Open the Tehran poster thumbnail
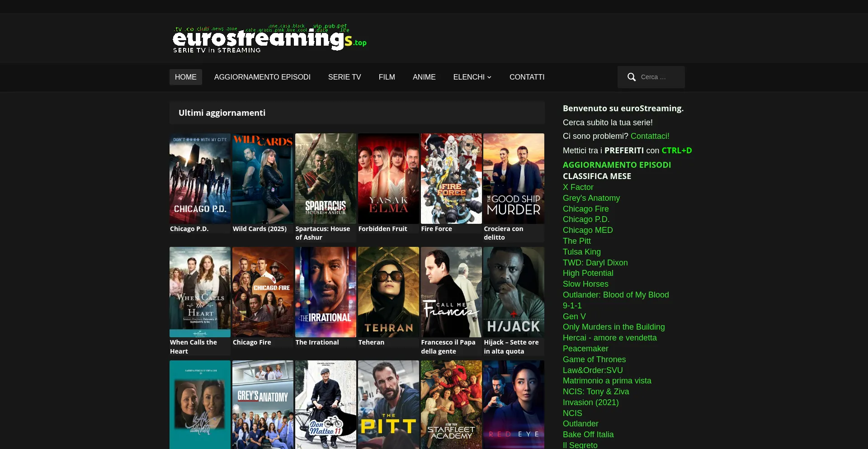This screenshot has width=868, height=449. (x=388, y=292)
